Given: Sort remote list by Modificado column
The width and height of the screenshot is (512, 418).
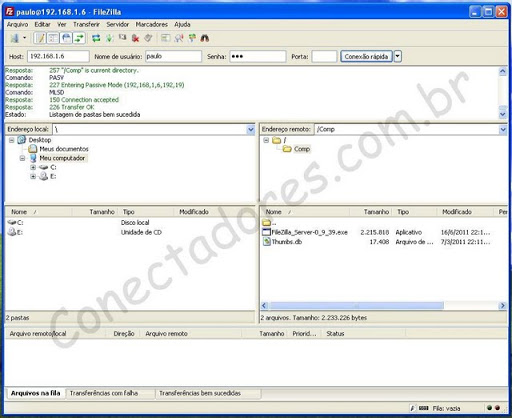Looking at the screenshot, I should pos(465,212).
